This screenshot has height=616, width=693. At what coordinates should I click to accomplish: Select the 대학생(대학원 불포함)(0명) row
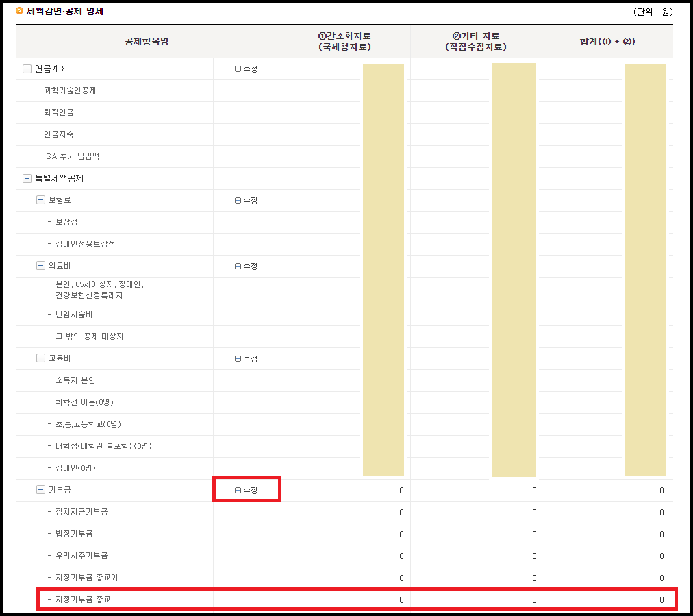[x=103, y=446]
